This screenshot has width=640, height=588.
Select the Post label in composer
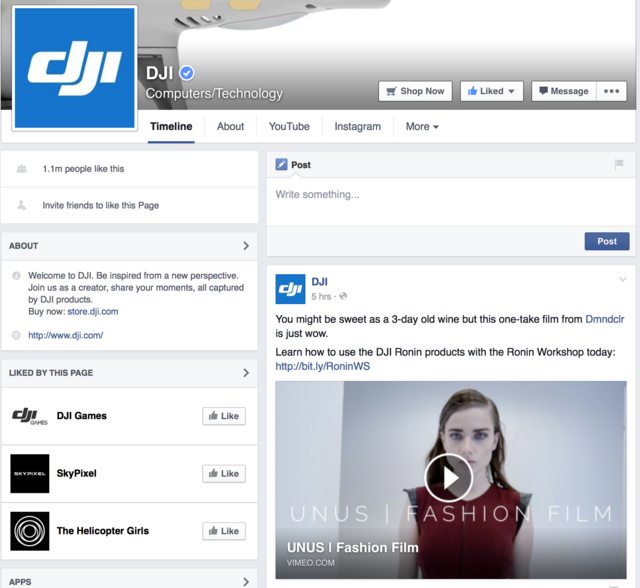(301, 165)
